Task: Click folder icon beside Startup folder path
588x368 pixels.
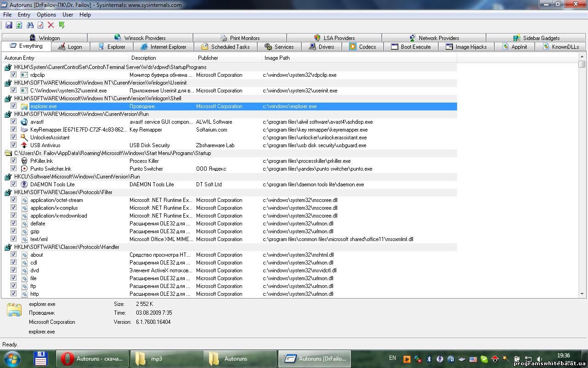Action: coord(8,153)
